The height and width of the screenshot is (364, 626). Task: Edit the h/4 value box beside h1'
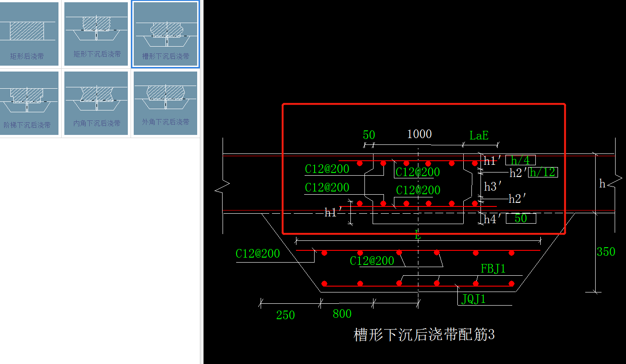520,160
